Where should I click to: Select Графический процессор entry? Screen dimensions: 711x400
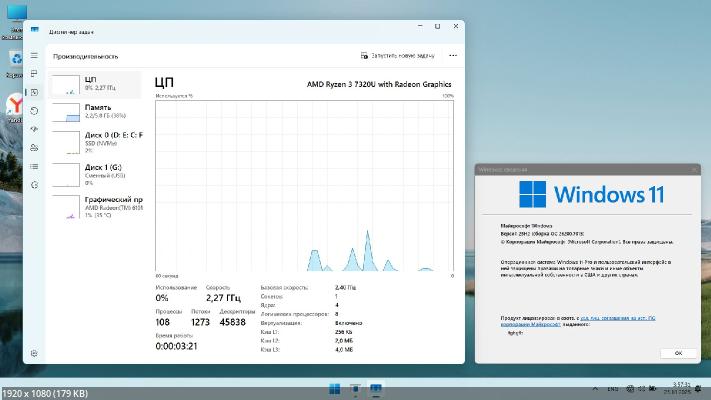click(x=97, y=205)
